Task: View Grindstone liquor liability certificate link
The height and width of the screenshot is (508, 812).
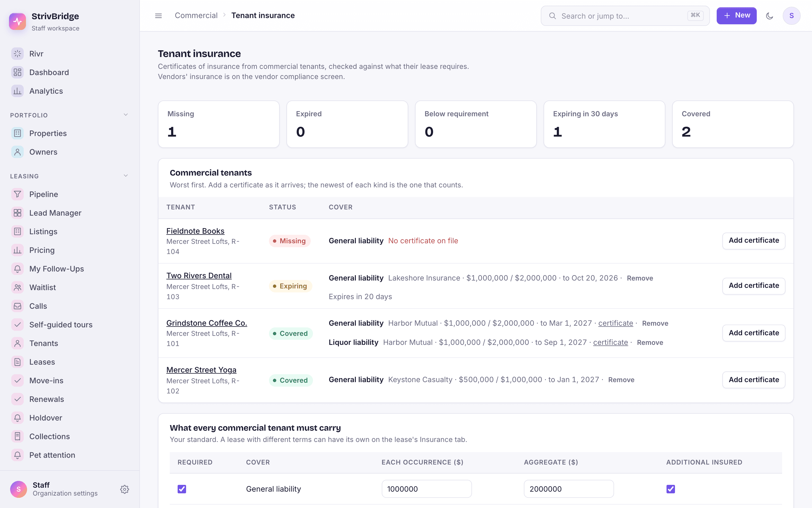Action: coord(610,342)
